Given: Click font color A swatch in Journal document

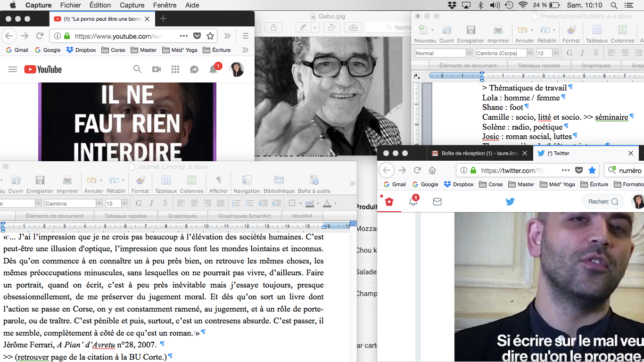Looking at the screenshot, I should pos(327,204).
